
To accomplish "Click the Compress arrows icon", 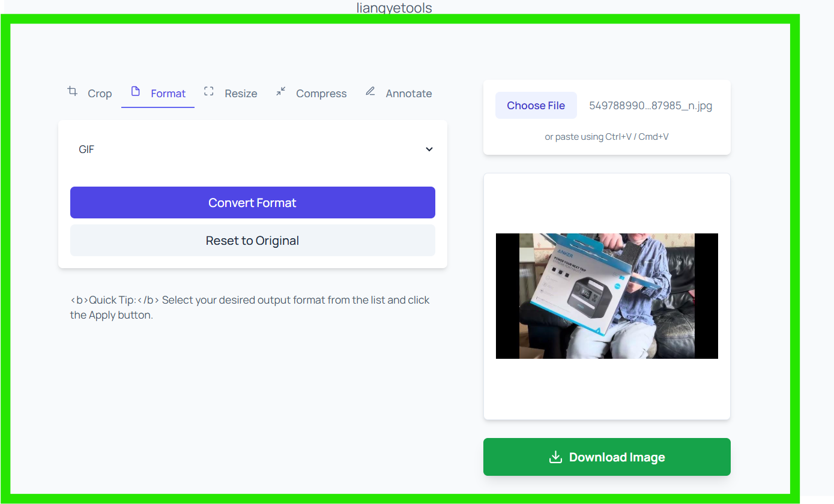I will (x=280, y=92).
